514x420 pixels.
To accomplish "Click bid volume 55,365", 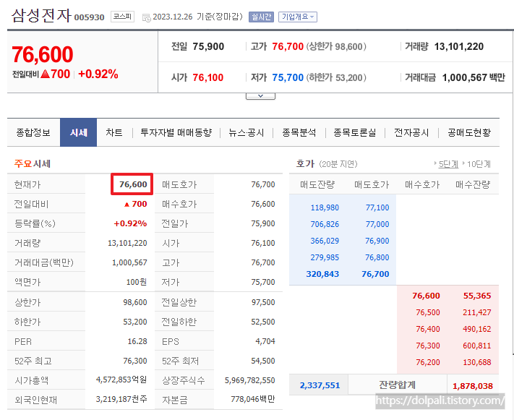I will (477, 296).
